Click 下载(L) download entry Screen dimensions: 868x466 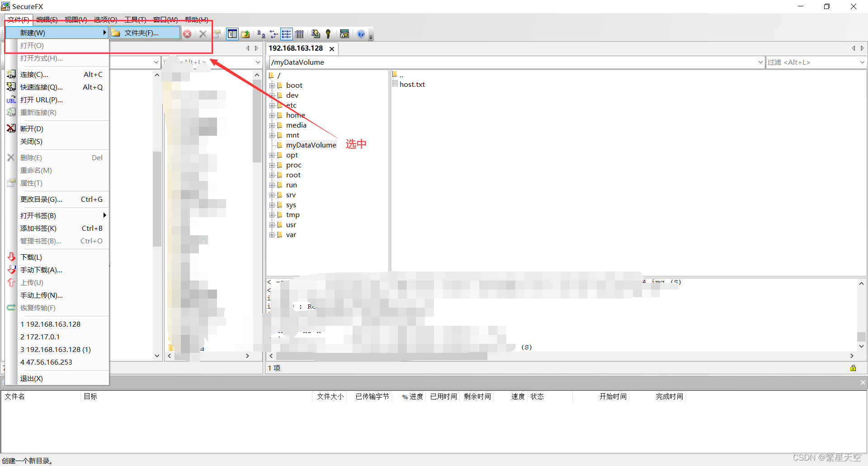tap(57, 257)
